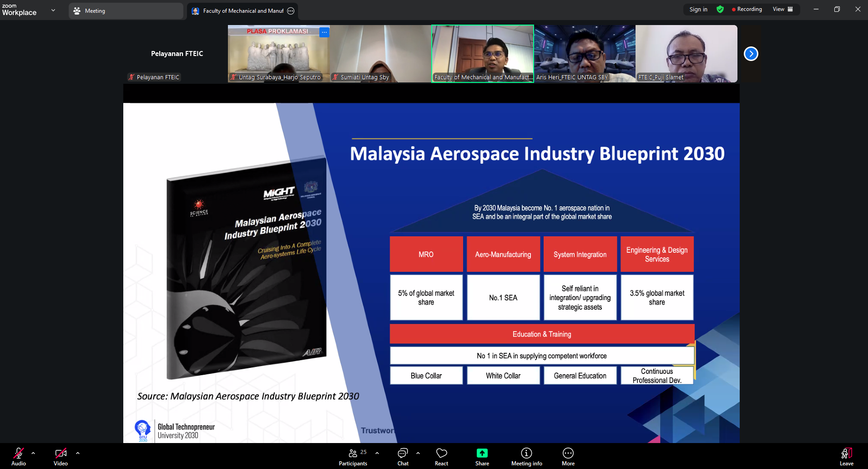Open the Chat panel
Screen dimensions: 868x469
[403, 456]
